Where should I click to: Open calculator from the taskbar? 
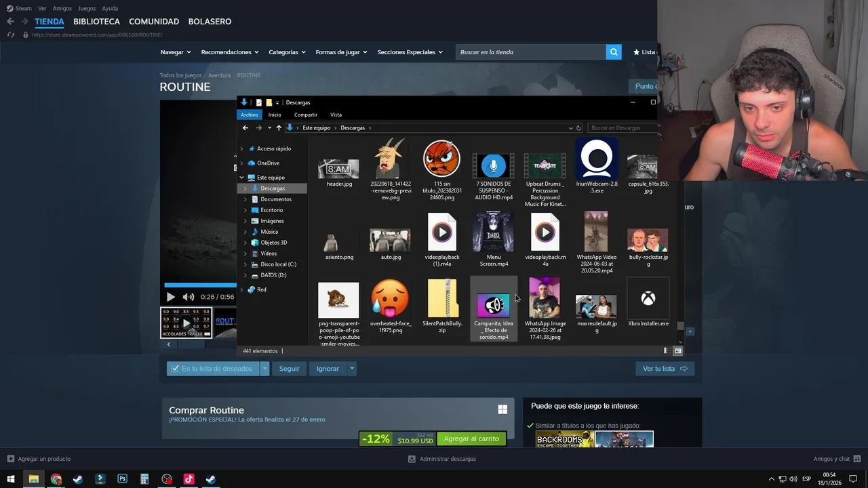144,479
